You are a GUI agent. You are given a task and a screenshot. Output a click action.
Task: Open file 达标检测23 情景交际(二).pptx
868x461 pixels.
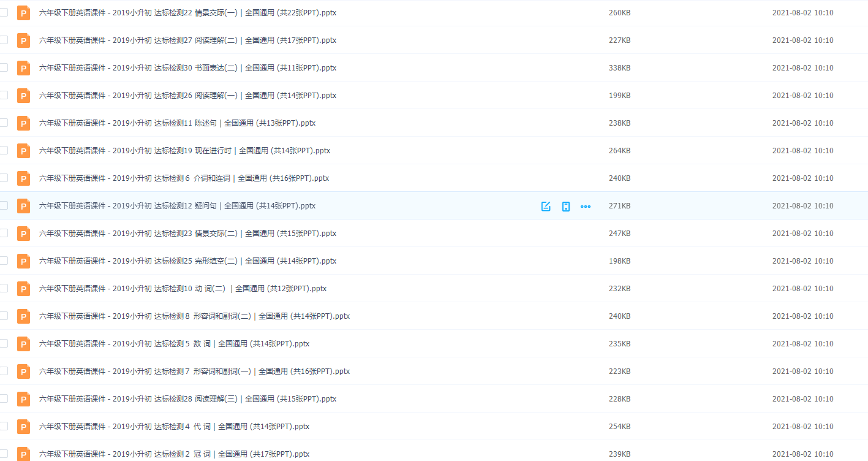point(187,234)
